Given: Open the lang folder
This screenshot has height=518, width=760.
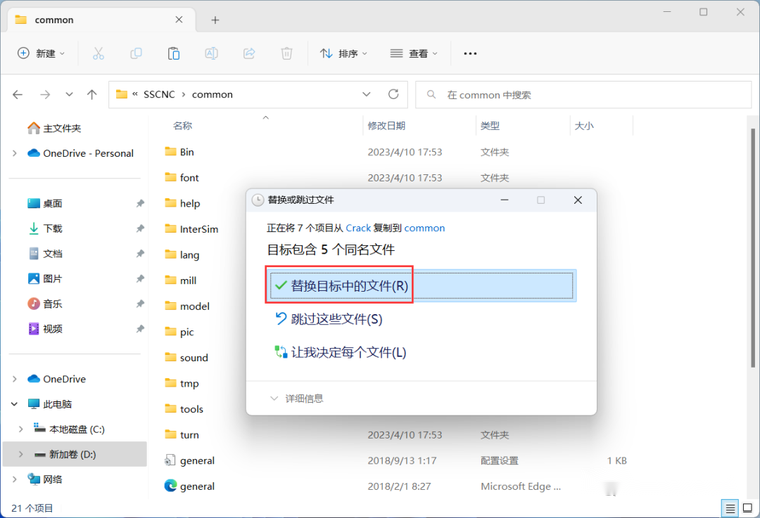Looking at the screenshot, I should pos(182,255).
